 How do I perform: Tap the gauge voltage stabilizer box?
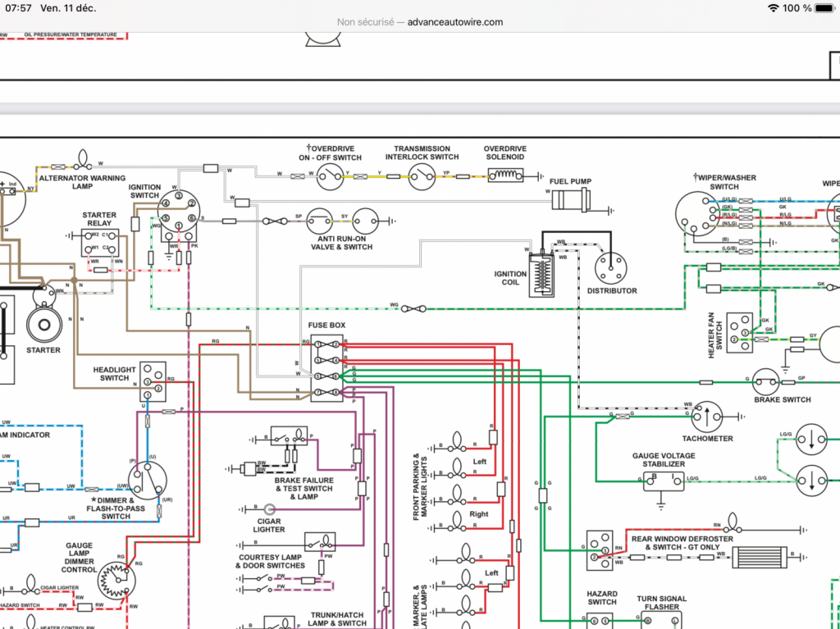click(x=664, y=481)
